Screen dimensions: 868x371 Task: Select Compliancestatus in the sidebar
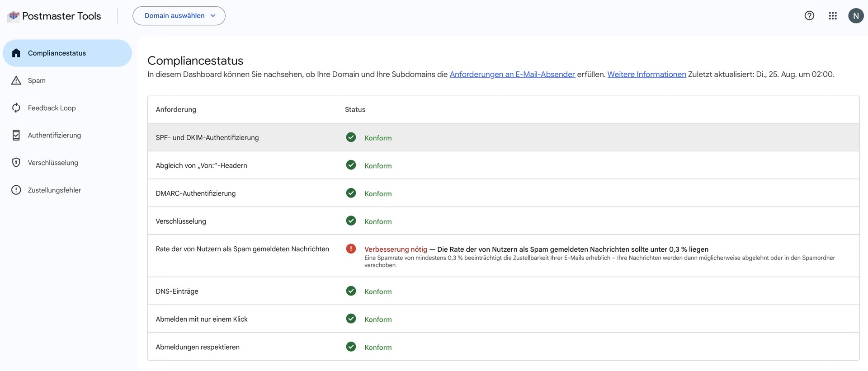click(x=67, y=53)
